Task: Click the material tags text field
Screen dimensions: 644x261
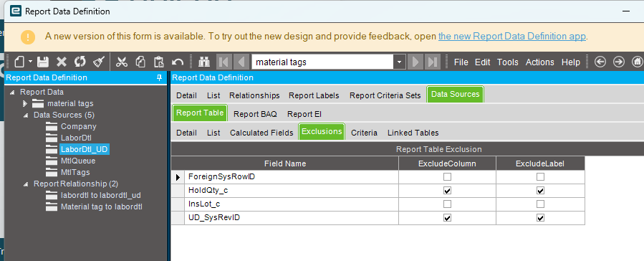Action: point(323,62)
